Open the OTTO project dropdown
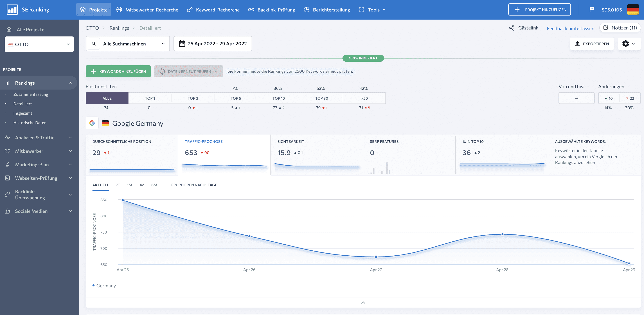644x315 pixels. point(39,44)
